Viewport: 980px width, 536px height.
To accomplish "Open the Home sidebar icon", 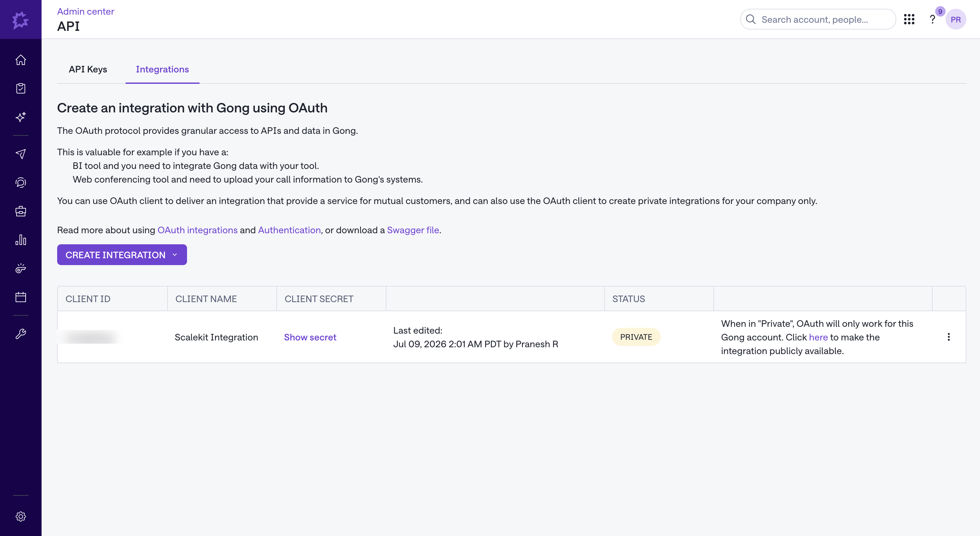I will 20,60.
